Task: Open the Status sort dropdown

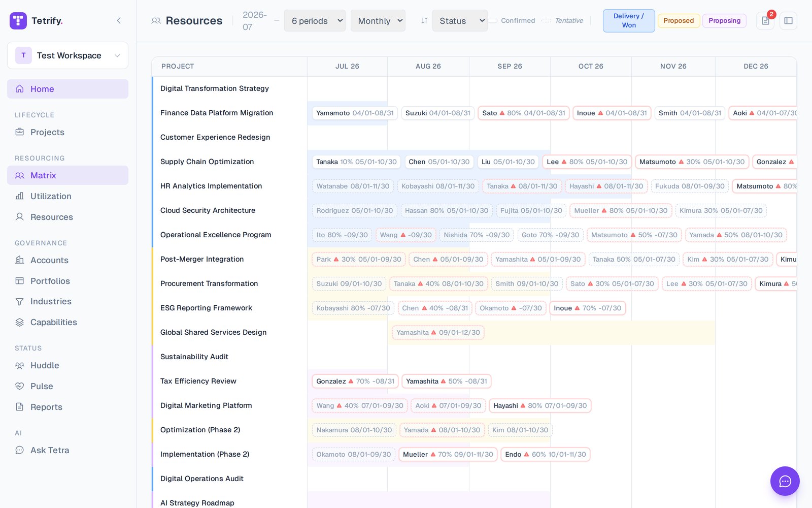Action: [460, 21]
